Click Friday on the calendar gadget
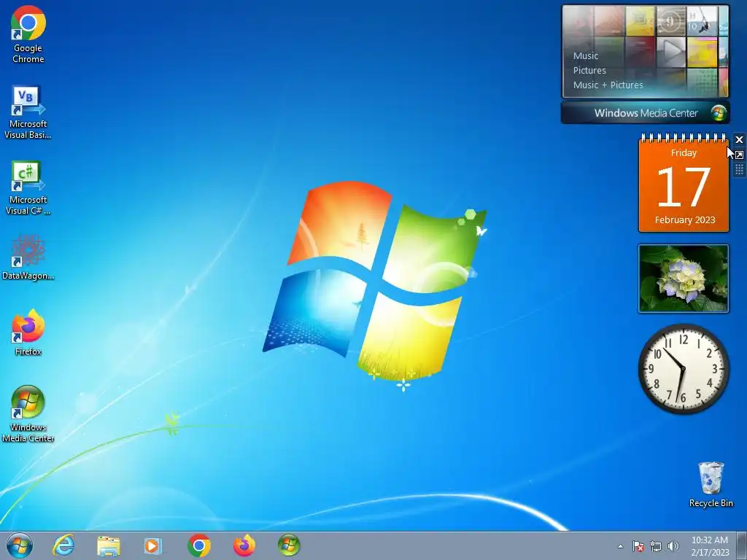 coord(684,153)
